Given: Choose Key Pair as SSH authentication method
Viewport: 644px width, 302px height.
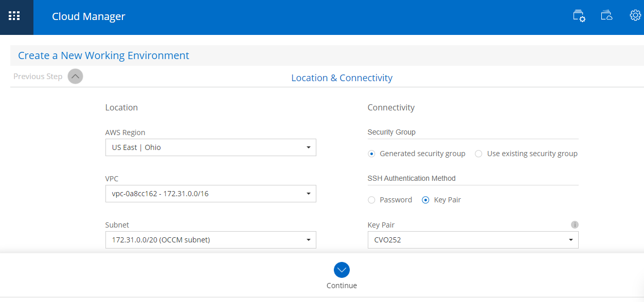Looking at the screenshot, I should [425, 200].
